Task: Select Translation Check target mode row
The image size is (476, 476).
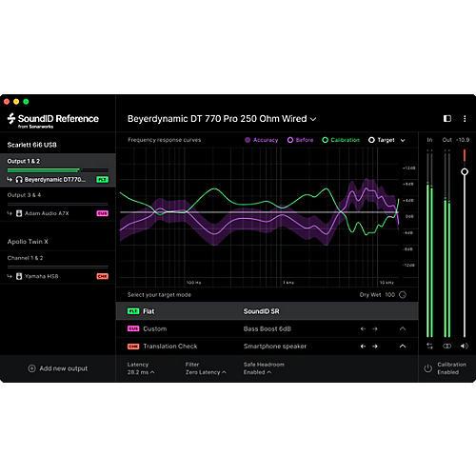Action: pos(267,347)
